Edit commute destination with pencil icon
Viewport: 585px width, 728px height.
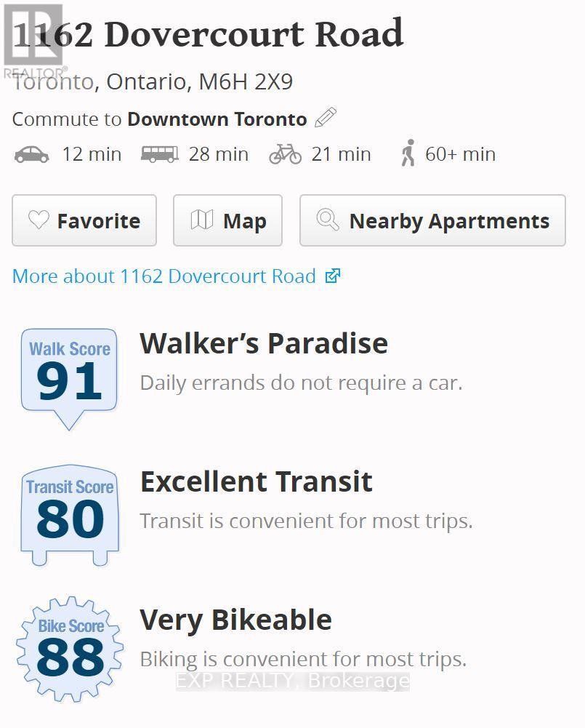(x=326, y=118)
